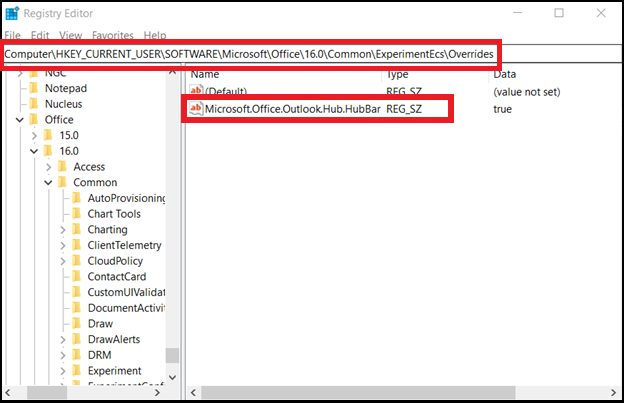624x403 pixels.
Task: Collapse the 16.0 key
Action: coord(34,151)
